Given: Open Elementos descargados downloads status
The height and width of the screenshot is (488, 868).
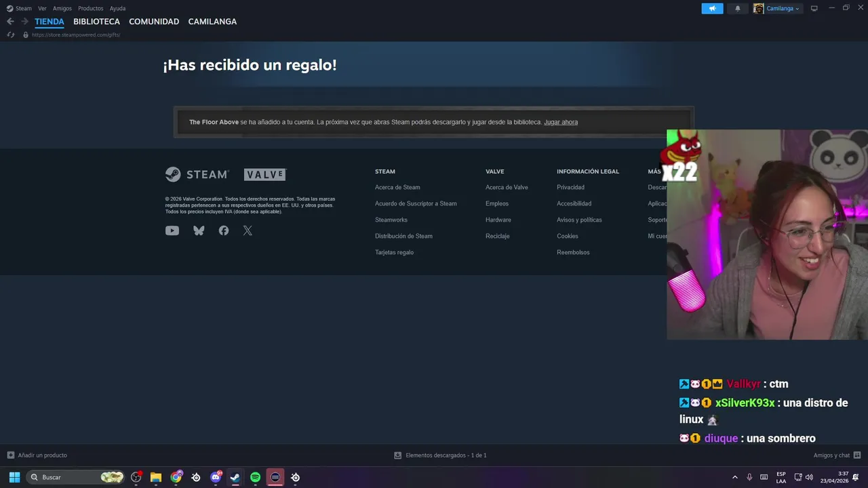Looking at the screenshot, I should pyautogui.click(x=440, y=455).
